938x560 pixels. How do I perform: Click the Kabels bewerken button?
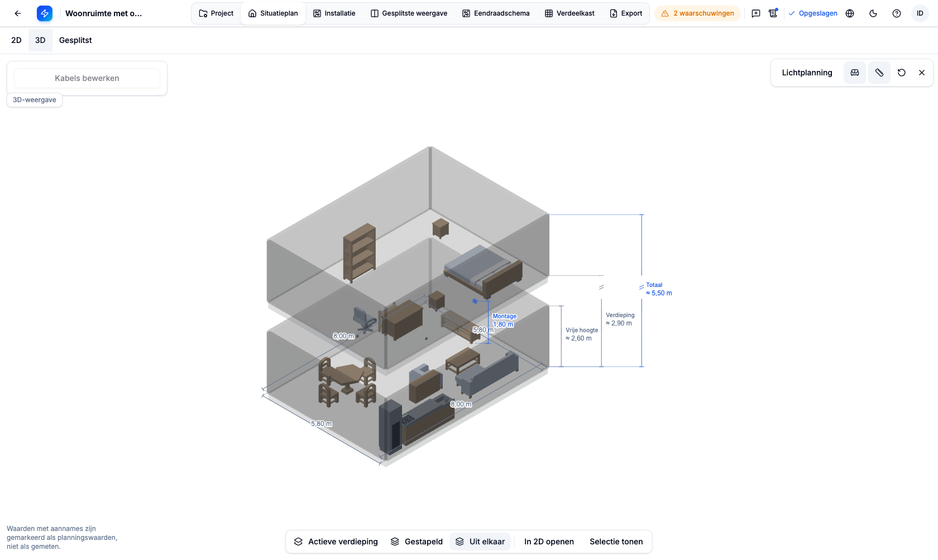[87, 78]
